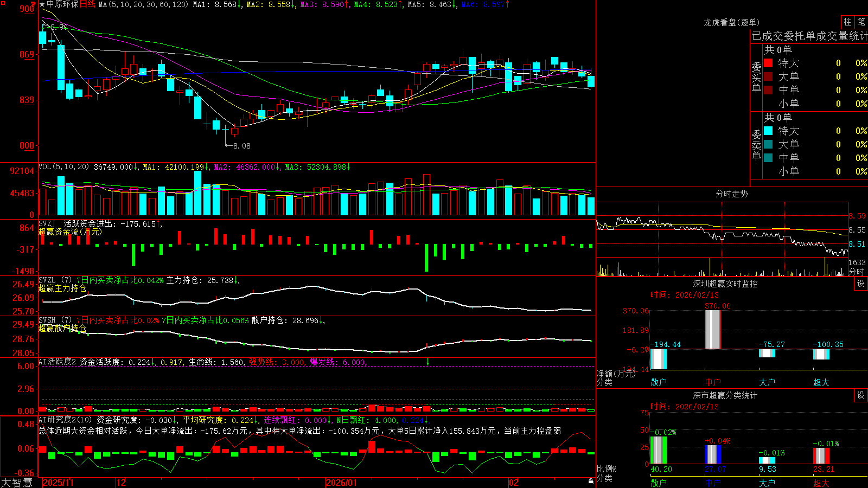Switch 龙虎看盘 to 笔 (tick) view
Image resolution: width=868 pixels, height=488 pixels.
tap(861, 22)
